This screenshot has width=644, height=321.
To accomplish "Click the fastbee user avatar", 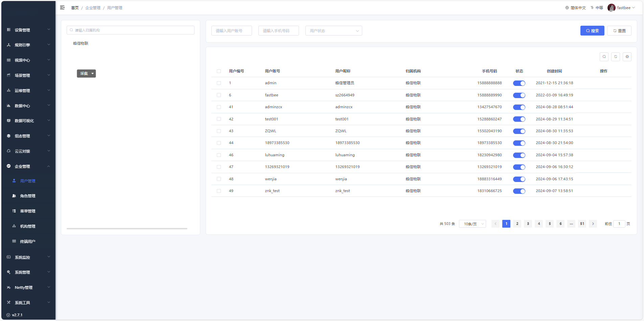I will click(611, 8).
